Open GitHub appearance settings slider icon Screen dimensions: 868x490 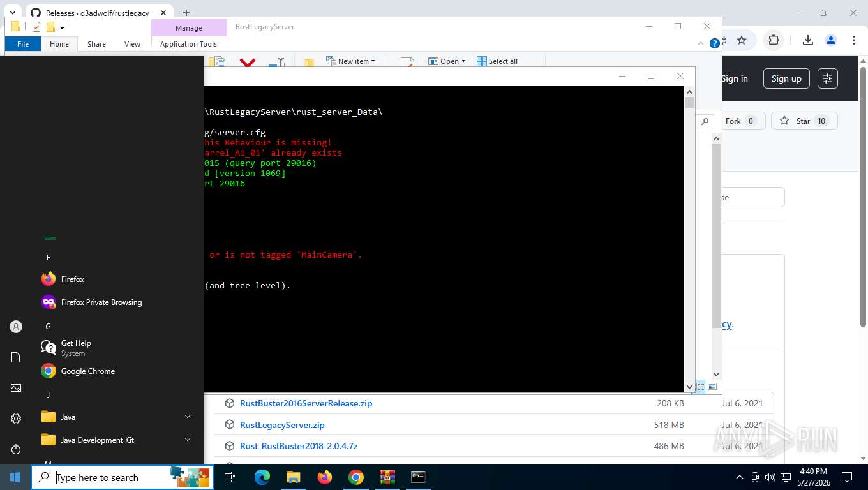click(x=828, y=78)
